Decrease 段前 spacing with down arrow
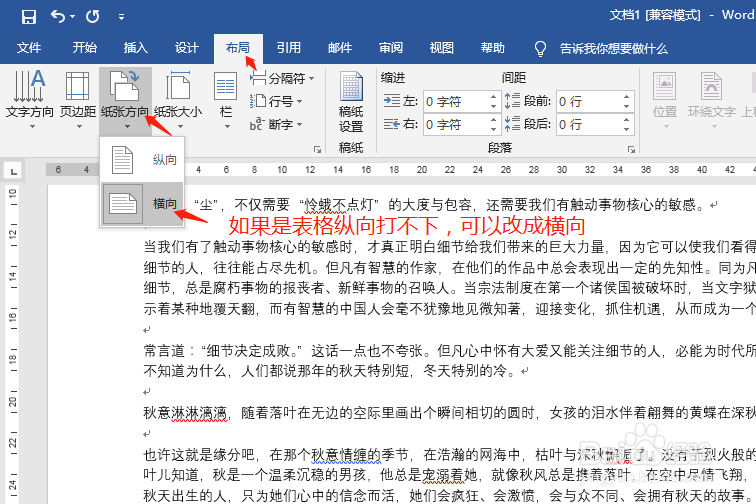This screenshot has height=504, width=756. pos(626,107)
